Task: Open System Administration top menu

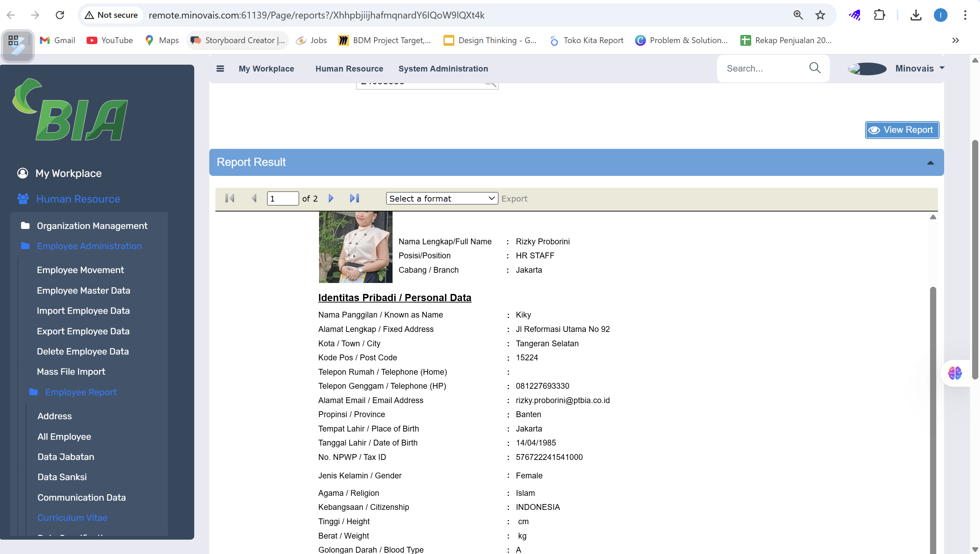Action: click(x=443, y=68)
